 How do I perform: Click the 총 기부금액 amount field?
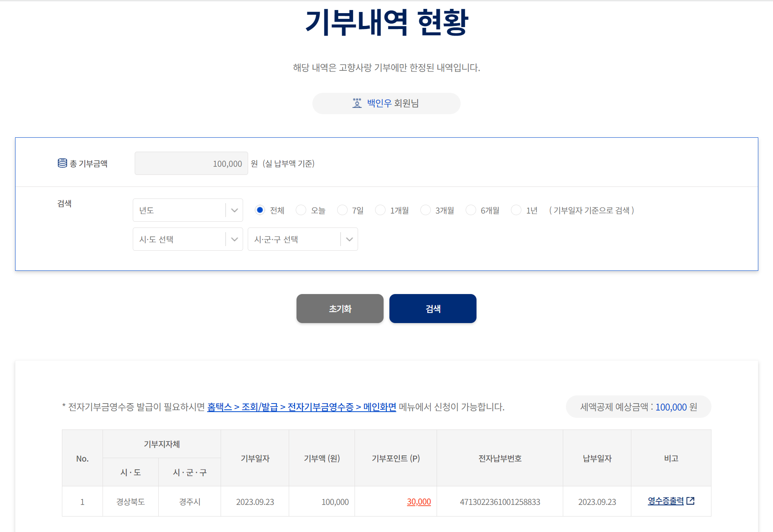tap(191, 163)
